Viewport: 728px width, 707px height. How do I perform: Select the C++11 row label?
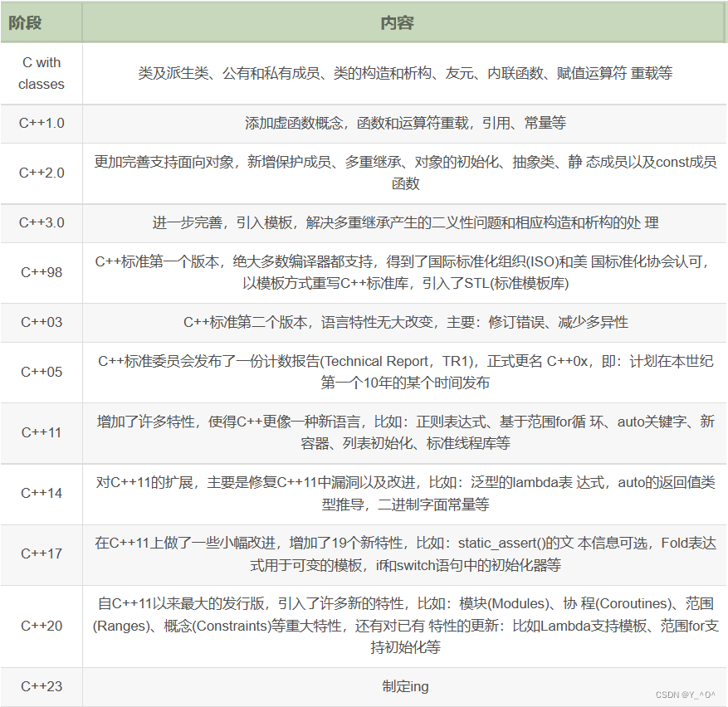click(41, 432)
